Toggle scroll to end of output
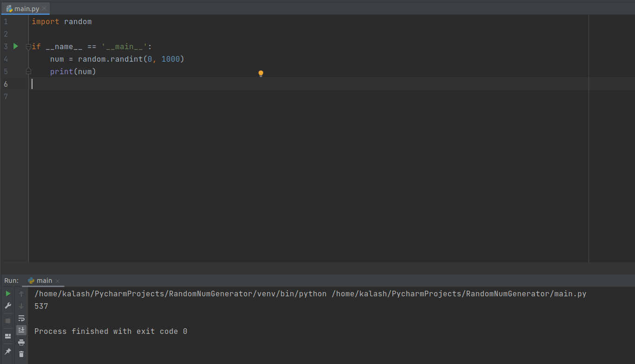 tap(21, 330)
